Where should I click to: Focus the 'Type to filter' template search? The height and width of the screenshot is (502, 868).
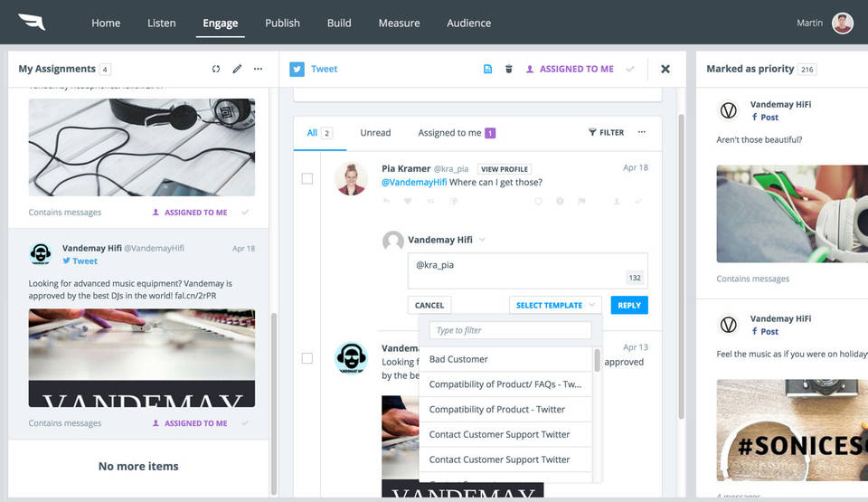click(x=510, y=330)
